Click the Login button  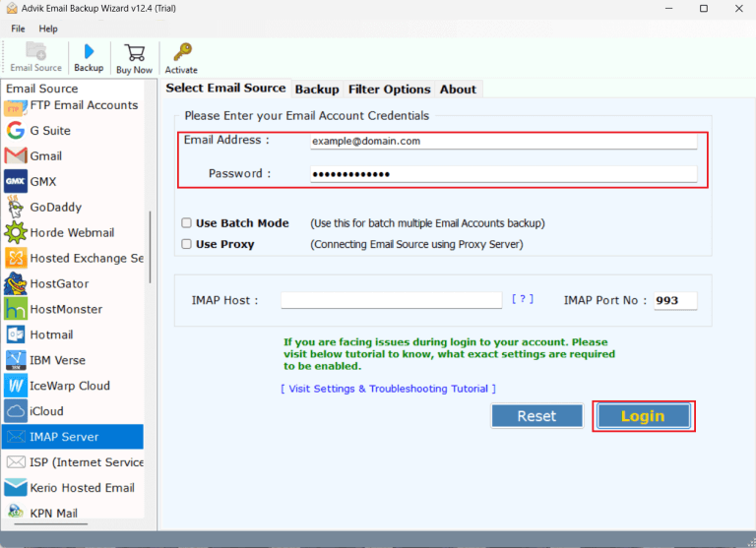click(x=643, y=416)
